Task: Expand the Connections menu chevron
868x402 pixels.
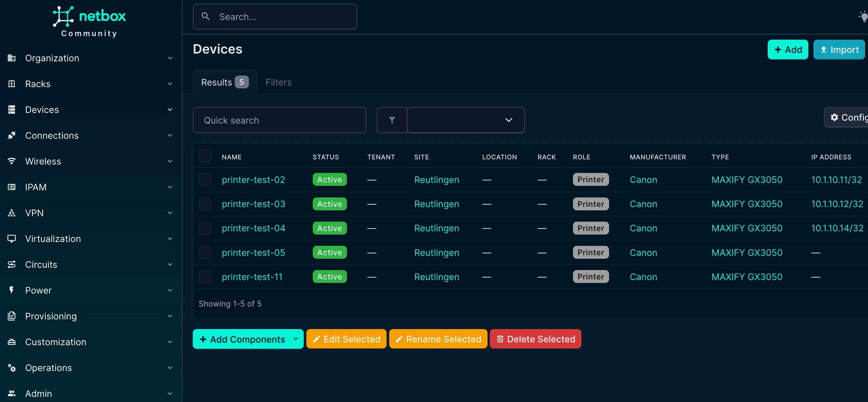Action: [x=170, y=135]
